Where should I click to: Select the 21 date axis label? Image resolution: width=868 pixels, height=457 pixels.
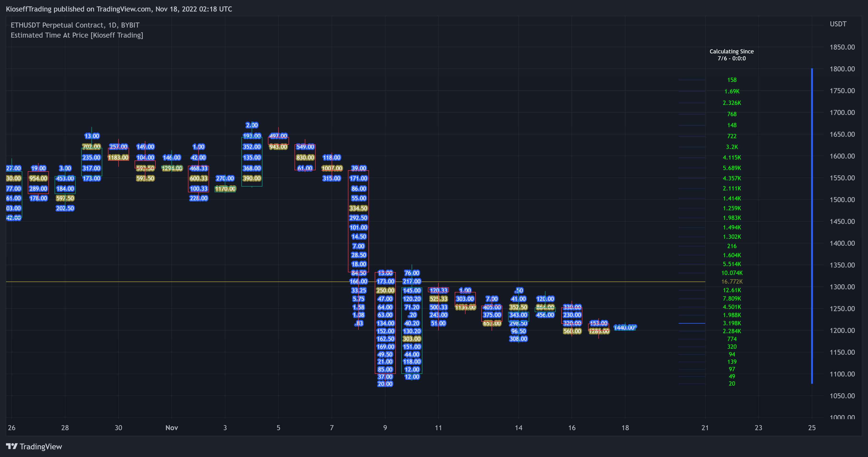pyautogui.click(x=705, y=428)
